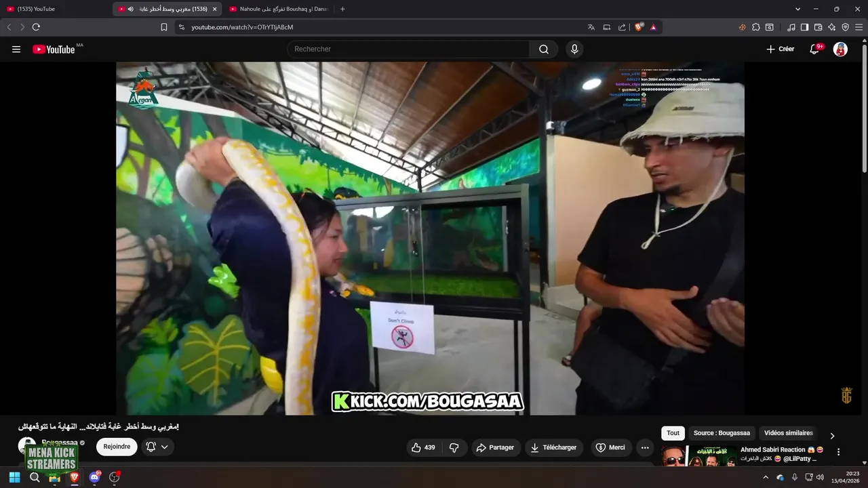Image resolution: width=868 pixels, height=488 pixels.
Task: Open more actions (three dots) under video
Action: [x=645, y=447]
